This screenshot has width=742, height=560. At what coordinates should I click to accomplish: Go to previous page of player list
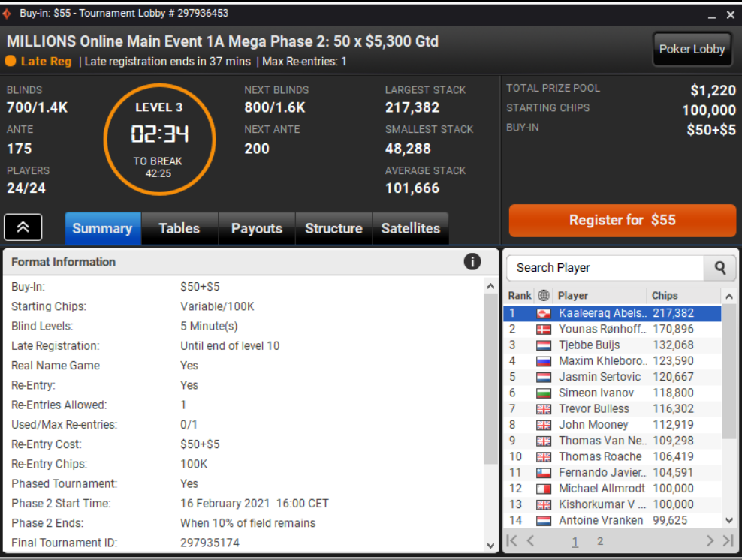point(530,540)
